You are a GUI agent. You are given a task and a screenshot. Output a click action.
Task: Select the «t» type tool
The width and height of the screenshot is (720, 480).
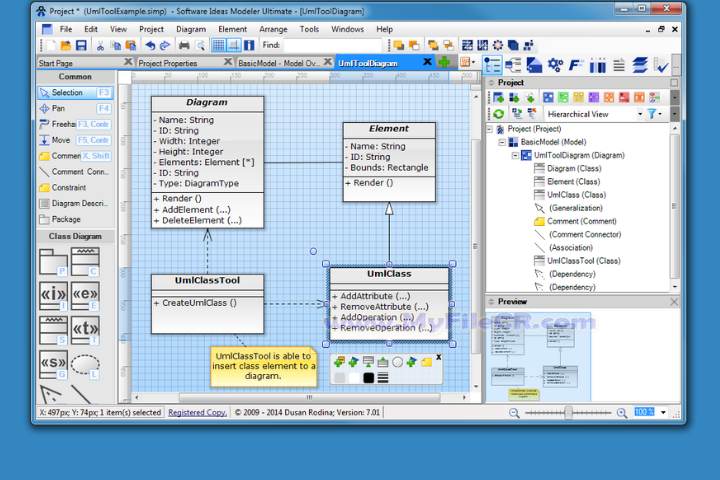(85, 330)
